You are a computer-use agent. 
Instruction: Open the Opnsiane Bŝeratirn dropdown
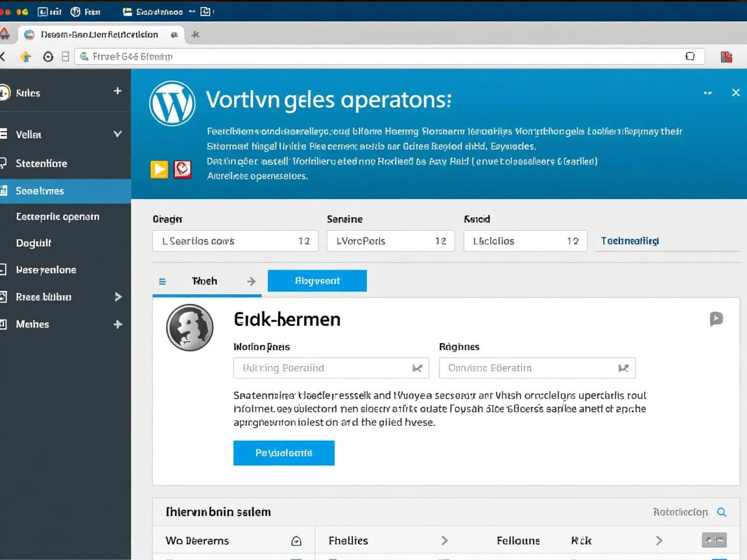point(537,368)
